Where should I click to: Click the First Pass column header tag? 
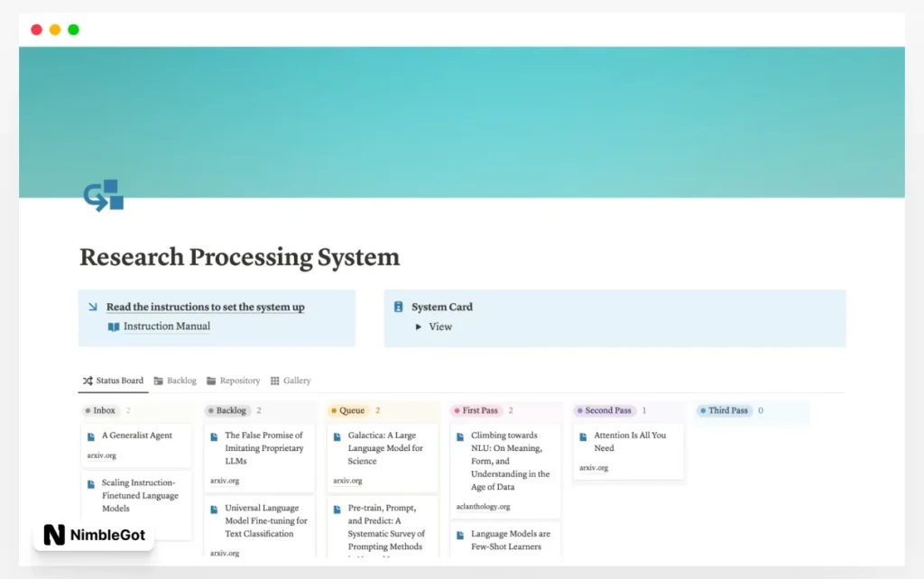click(x=476, y=410)
